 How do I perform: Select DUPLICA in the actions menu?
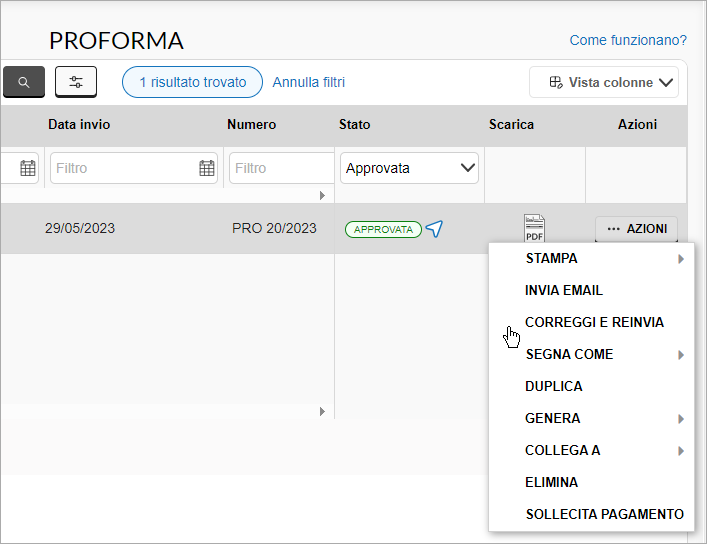tap(554, 387)
